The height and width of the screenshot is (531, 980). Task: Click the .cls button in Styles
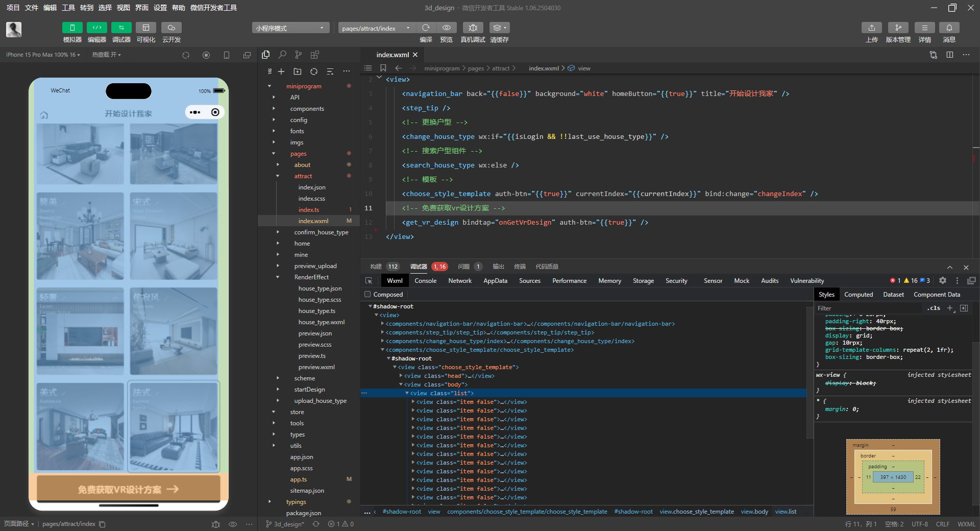click(934, 308)
